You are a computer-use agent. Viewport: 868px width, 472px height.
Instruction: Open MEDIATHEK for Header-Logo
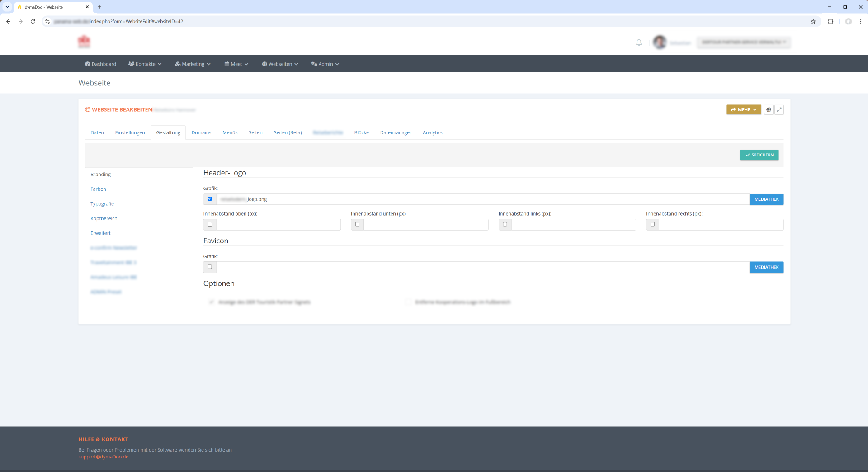click(766, 199)
